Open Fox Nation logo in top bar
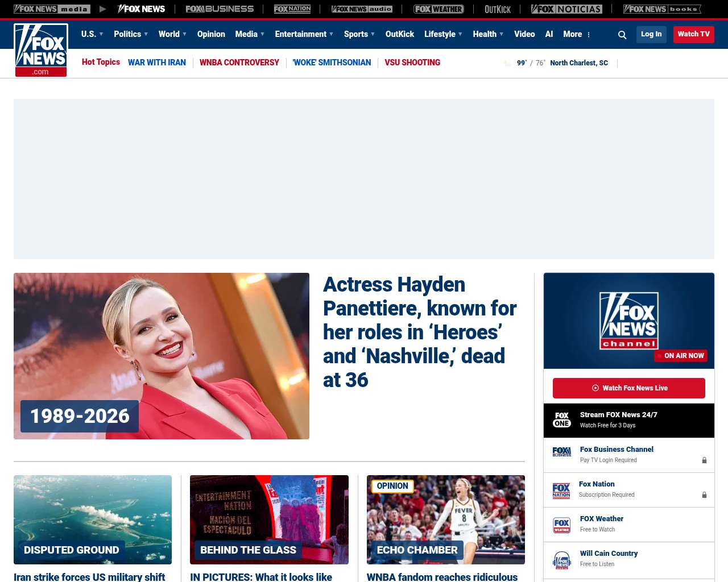The image size is (728, 582). [x=292, y=9]
